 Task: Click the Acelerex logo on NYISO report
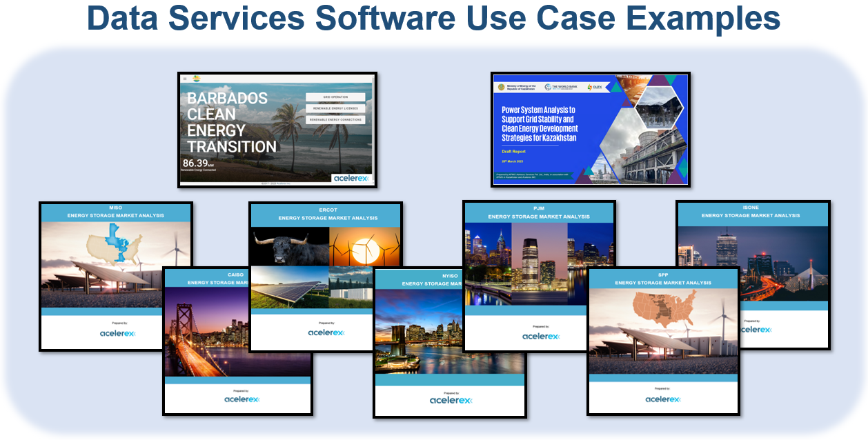(x=450, y=400)
